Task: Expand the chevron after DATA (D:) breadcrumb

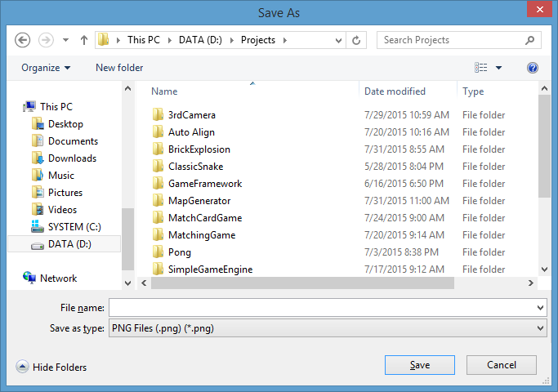Action: tap(232, 40)
